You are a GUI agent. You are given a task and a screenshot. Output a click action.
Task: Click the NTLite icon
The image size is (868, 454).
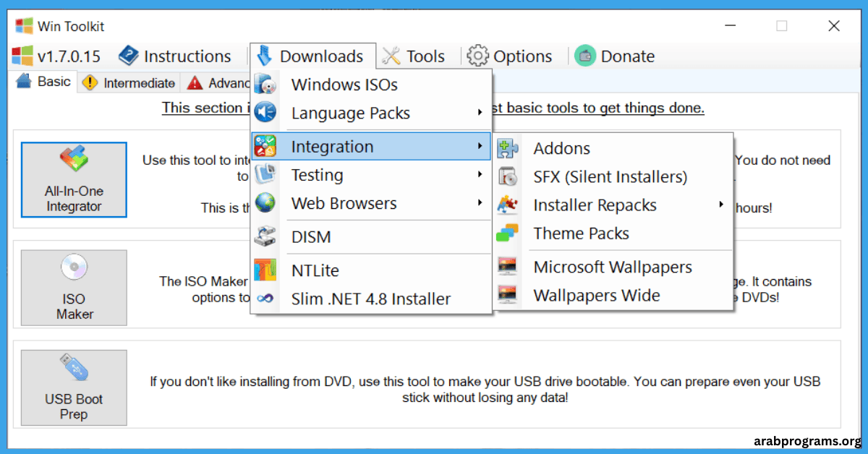(x=265, y=270)
